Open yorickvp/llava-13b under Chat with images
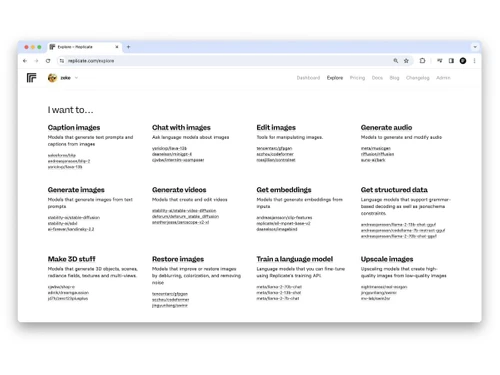This screenshot has width=500, height=375. (169, 148)
